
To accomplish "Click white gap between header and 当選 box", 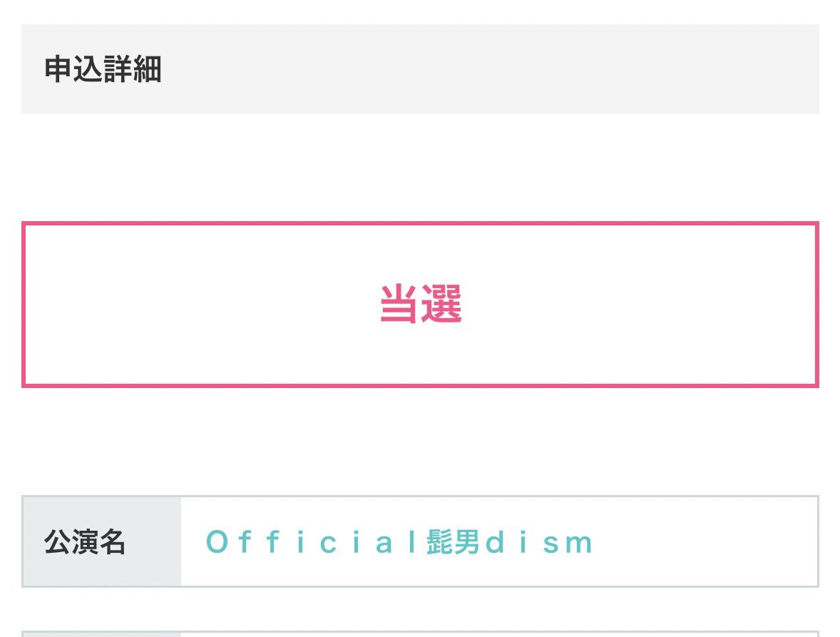I will point(420,168).
